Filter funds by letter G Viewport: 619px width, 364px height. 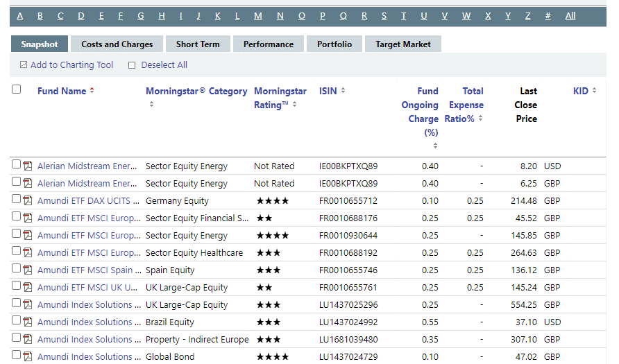[141, 16]
